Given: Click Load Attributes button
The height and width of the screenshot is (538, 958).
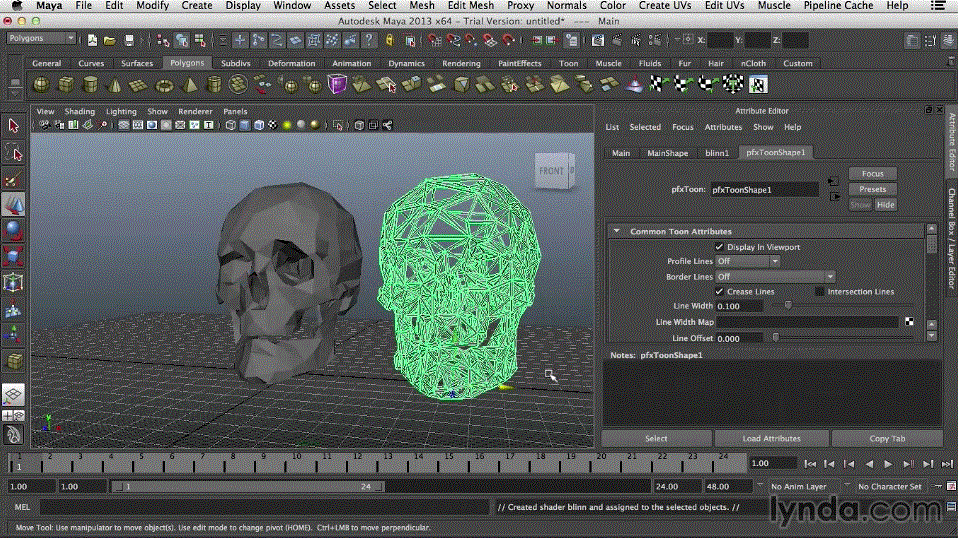Looking at the screenshot, I should click(x=772, y=438).
